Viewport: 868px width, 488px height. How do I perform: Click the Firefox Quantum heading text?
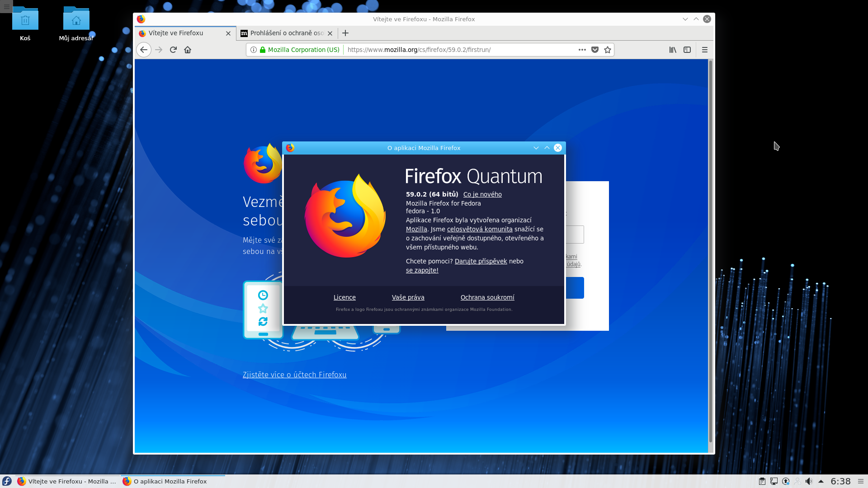point(474,176)
